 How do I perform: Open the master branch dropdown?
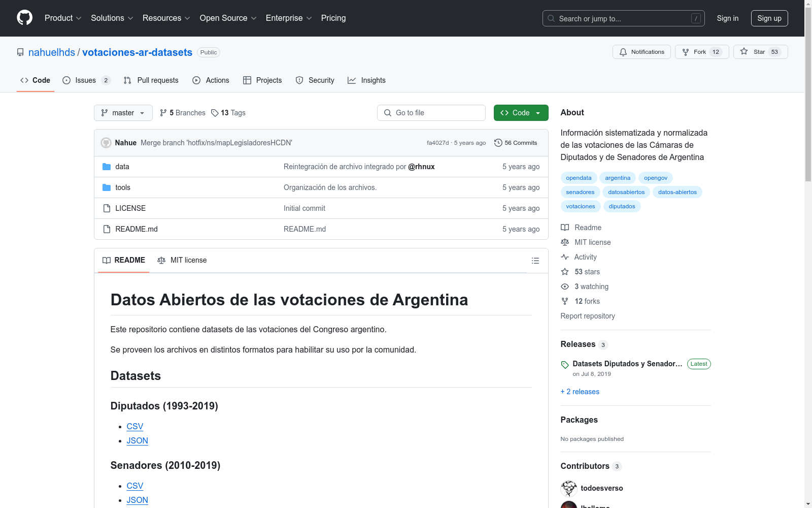(123, 113)
